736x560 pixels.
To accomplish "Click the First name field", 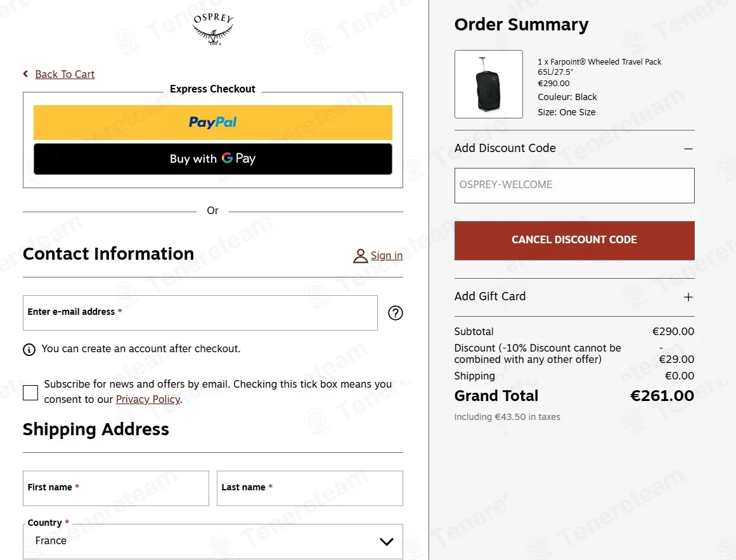I will click(x=116, y=488).
